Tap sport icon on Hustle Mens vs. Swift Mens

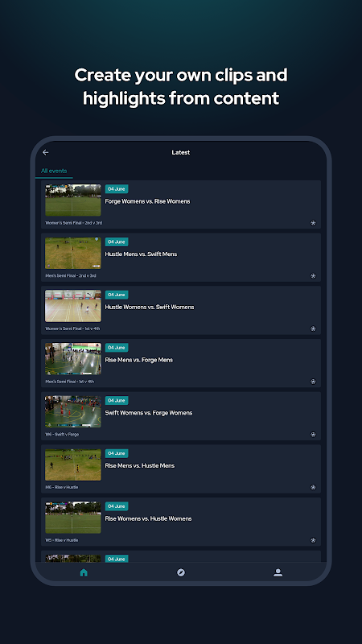pos(313,276)
